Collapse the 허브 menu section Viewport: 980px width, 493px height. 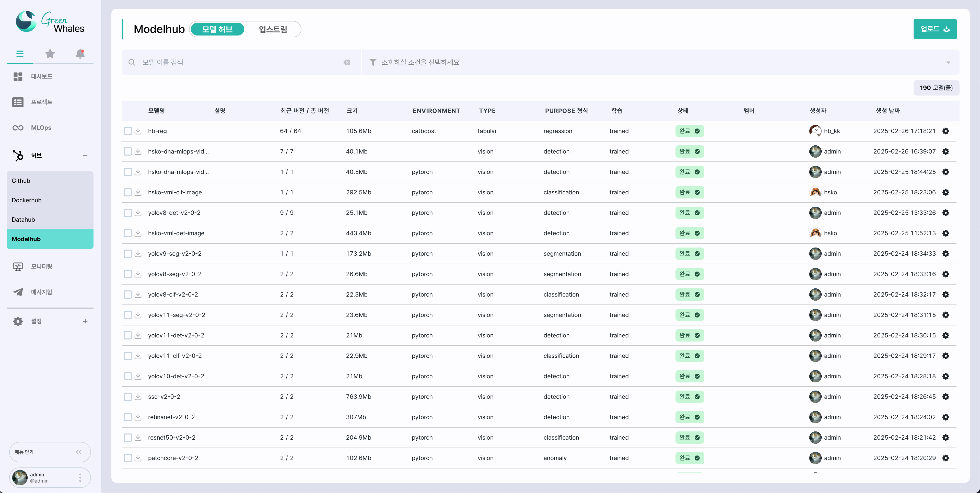(x=85, y=156)
